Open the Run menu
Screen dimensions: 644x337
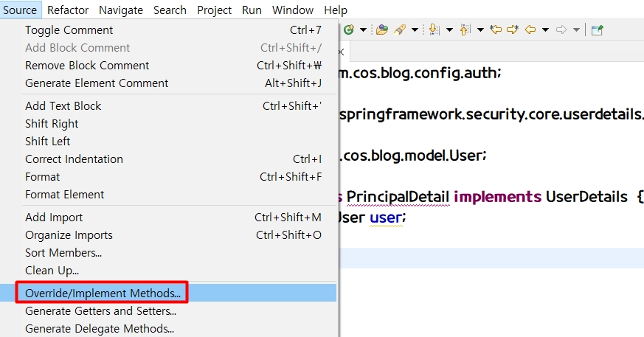(x=252, y=10)
